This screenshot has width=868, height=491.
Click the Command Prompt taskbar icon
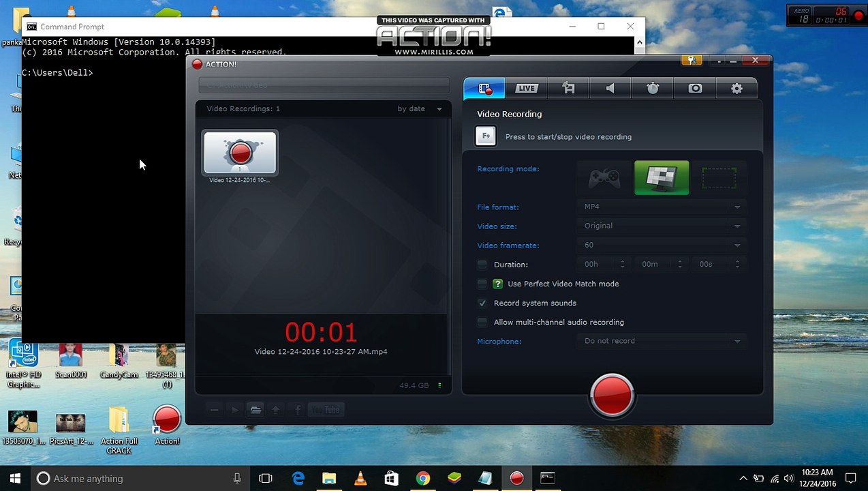(548, 479)
